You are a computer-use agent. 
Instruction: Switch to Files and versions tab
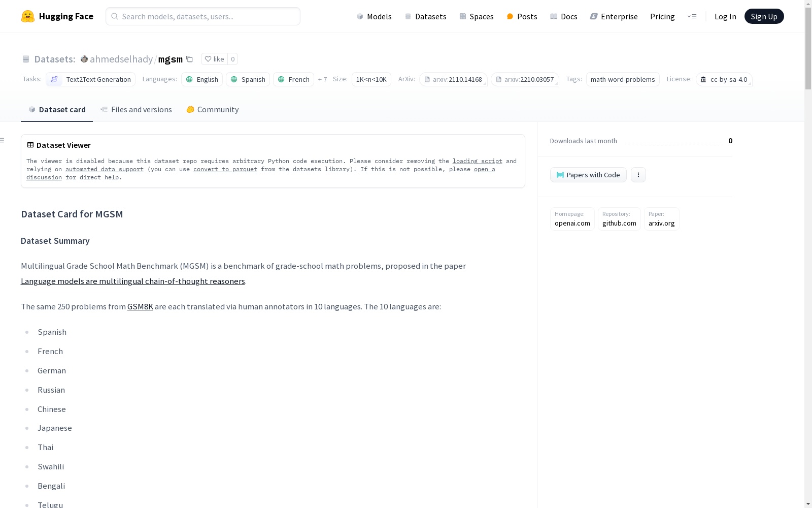(136, 109)
